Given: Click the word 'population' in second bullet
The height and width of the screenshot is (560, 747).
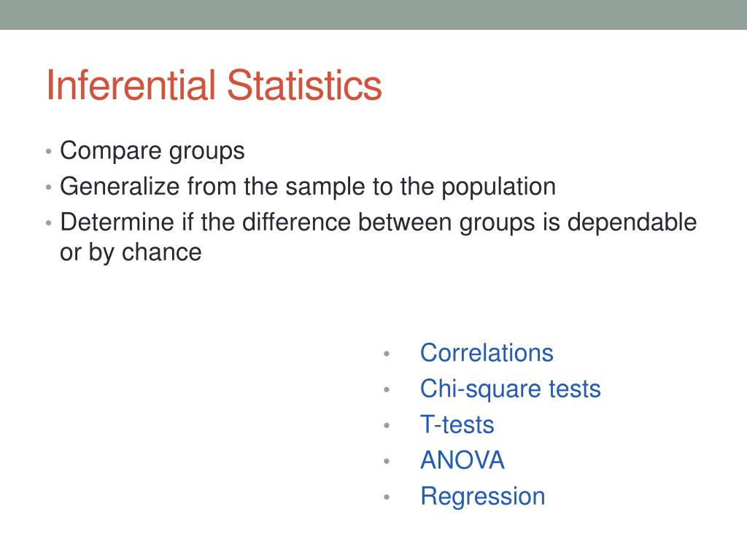Looking at the screenshot, I should [498, 187].
